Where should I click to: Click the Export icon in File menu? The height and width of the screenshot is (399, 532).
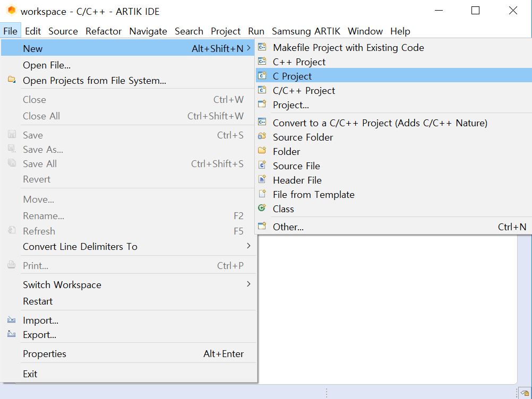point(12,334)
